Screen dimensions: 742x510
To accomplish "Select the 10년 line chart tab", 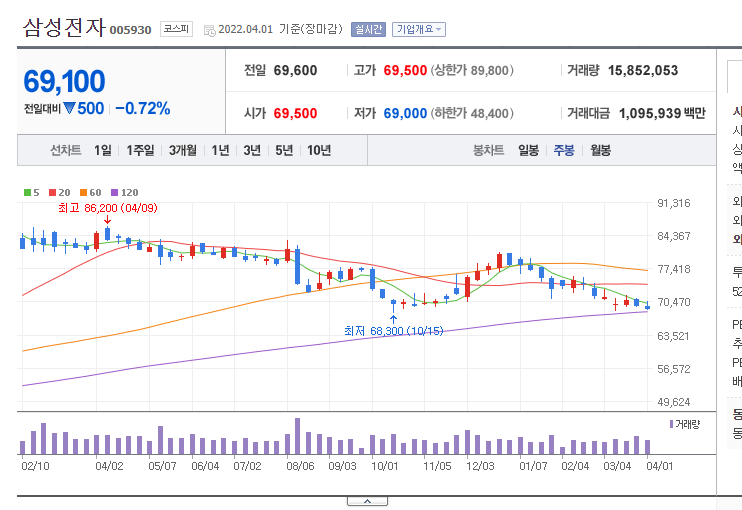I will [x=319, y=150].
